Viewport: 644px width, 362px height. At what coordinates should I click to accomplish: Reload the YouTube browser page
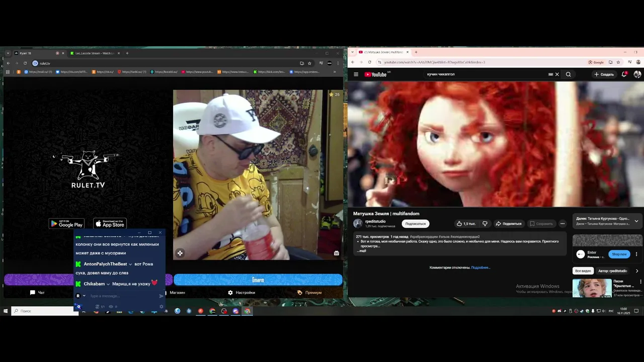click(369, 62)
